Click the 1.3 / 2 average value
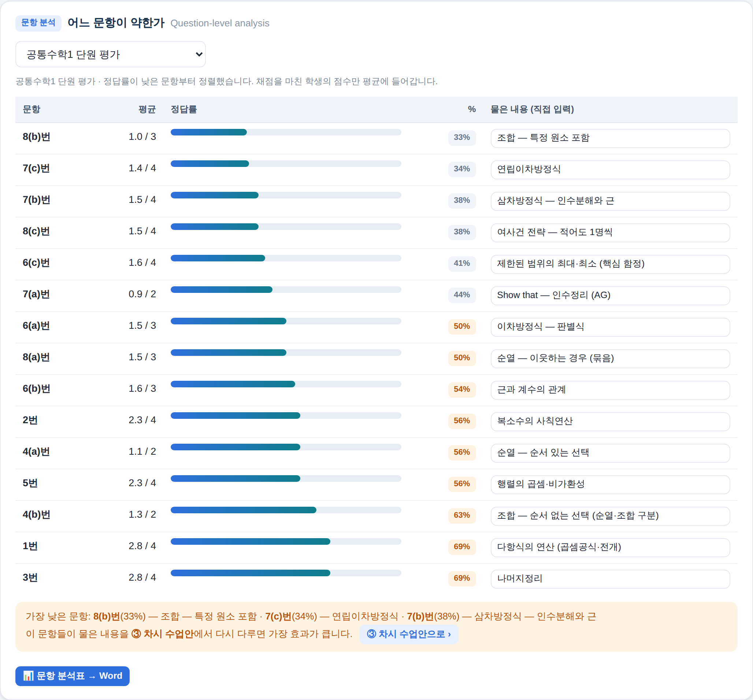The width and height of the screenshot is (753, 700). point(142,514)
